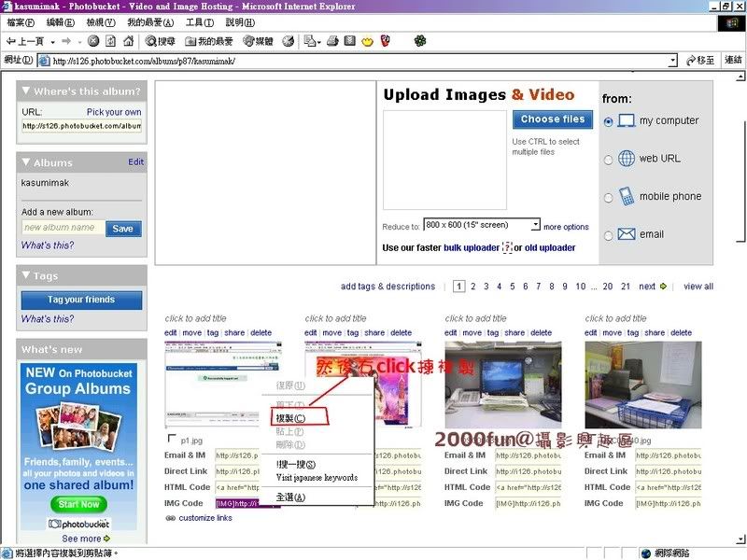The height and width of the screenshot is (560, 747).
Task: Tick the checkbox beside p1.jpg
Action: point(170,439)
